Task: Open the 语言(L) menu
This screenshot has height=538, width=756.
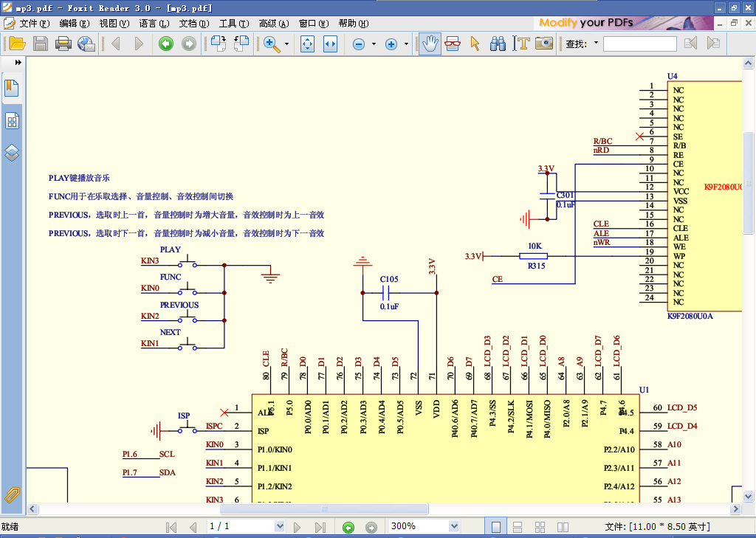Action: click(154, 23)
